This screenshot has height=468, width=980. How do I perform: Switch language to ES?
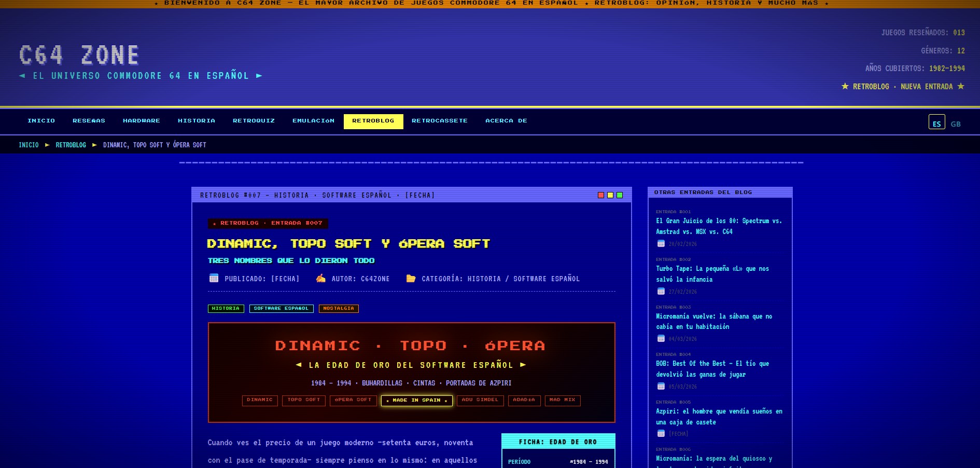pos(936,122)
